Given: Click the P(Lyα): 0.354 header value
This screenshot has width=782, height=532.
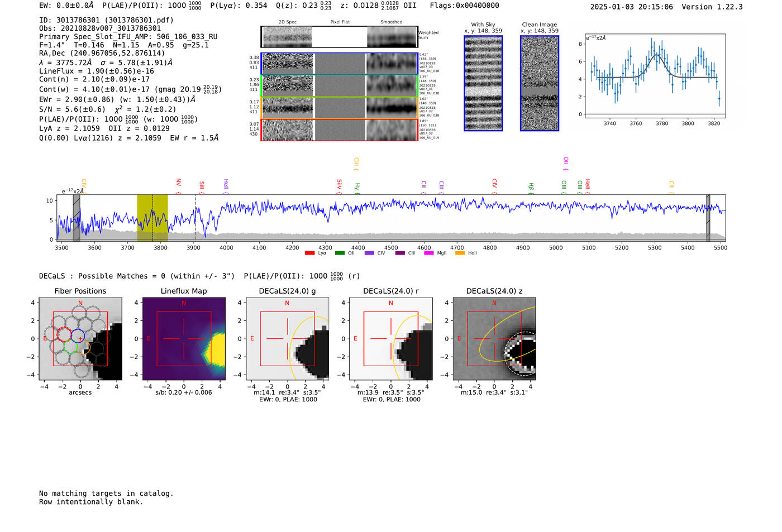Looking at the screenshot, I should (x=239, y=6).
